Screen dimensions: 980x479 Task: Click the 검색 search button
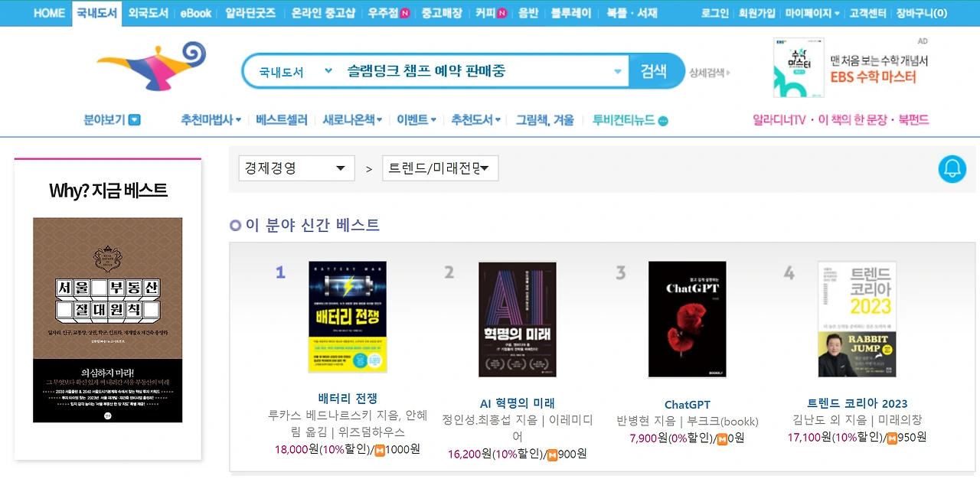click(x=653, y=71)
